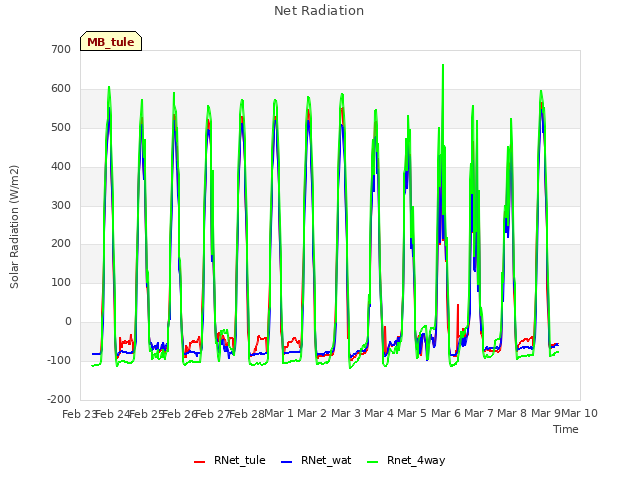Click the Mar 7 x-axis date label
640x480 pixels.
[x=479, y=413]
